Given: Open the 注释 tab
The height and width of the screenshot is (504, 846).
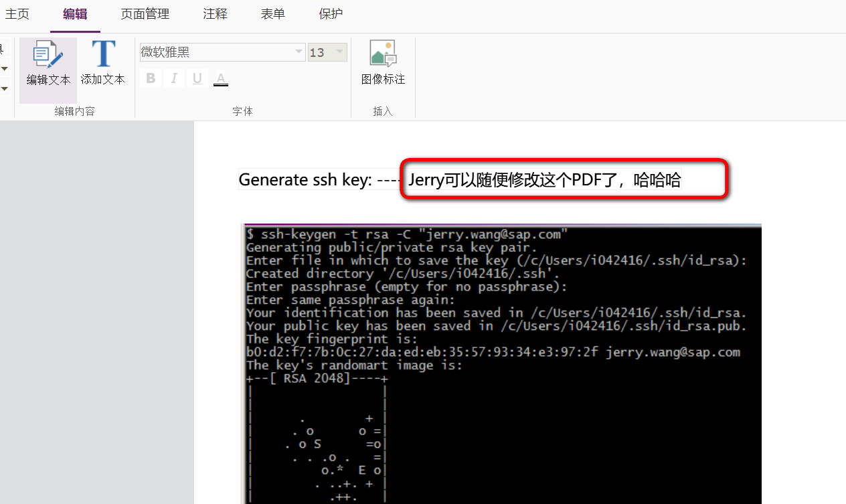Looking at the screenshot, I should click(216, 14).
